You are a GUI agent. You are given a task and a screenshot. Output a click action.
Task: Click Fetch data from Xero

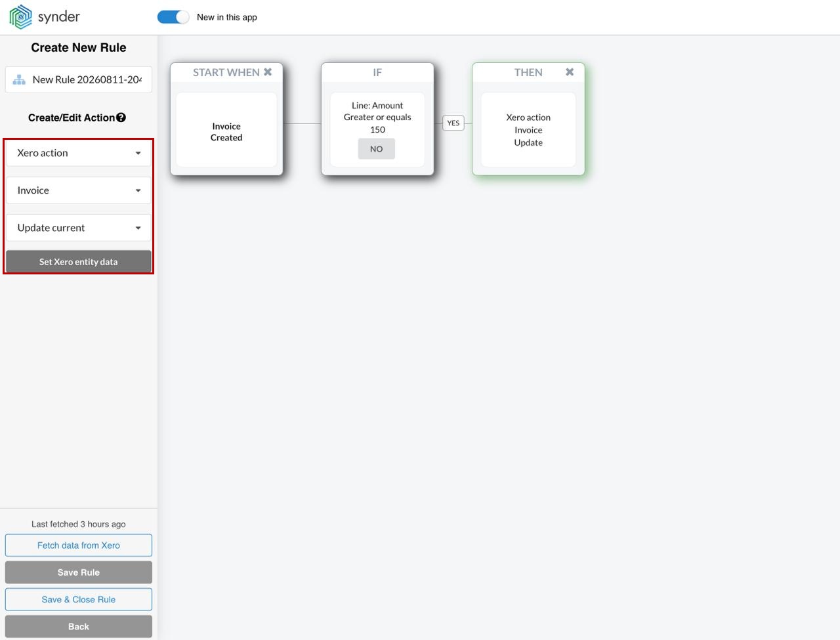pos(79,545)
